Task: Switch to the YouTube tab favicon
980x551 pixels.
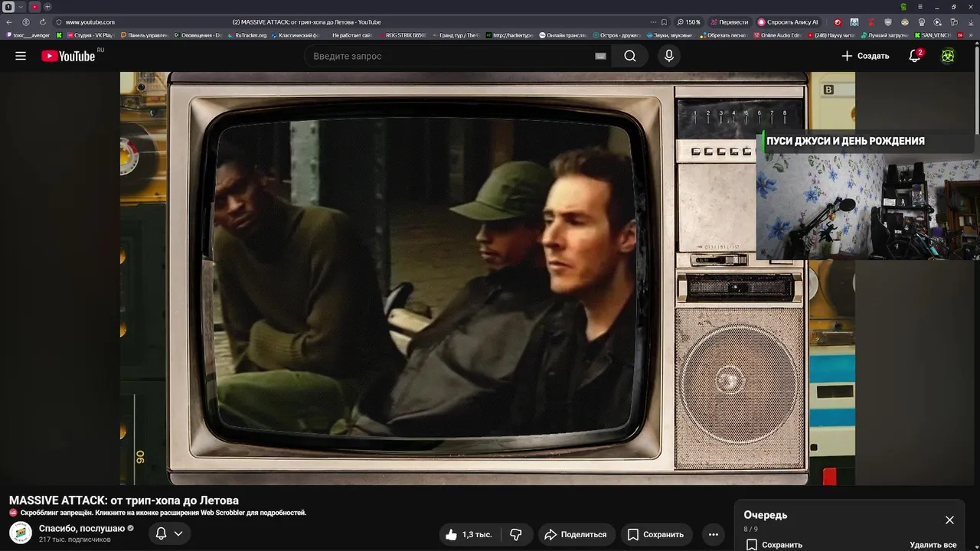Action: (x=34, y=7)
